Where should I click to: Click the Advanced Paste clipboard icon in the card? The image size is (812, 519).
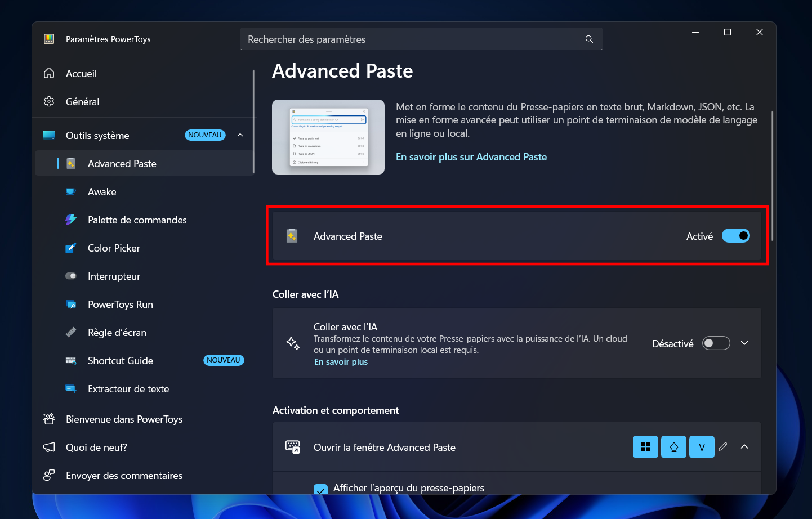point(292,236)
